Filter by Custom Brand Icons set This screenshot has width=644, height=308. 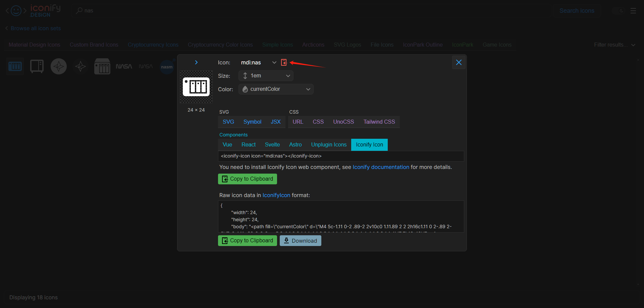click(x=94, y=45)
